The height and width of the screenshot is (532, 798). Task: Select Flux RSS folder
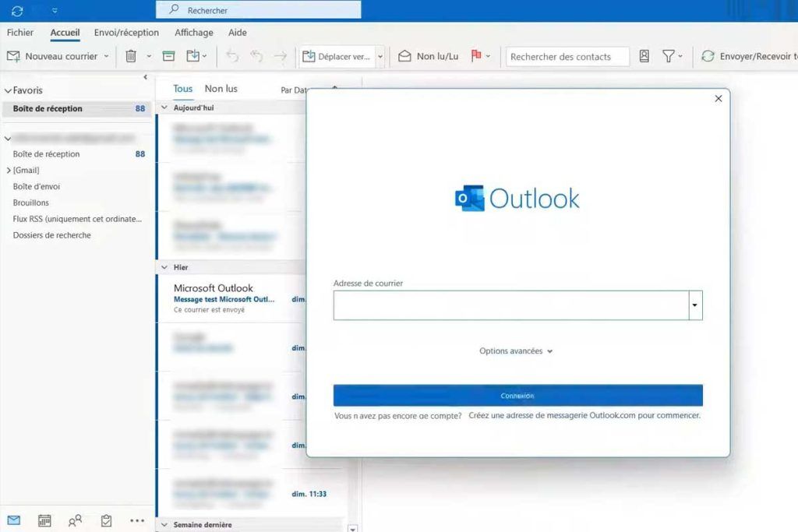[x=77, y=219]
